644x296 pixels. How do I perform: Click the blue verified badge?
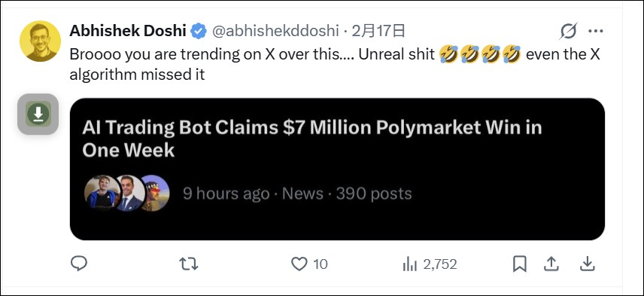point(199,31)
